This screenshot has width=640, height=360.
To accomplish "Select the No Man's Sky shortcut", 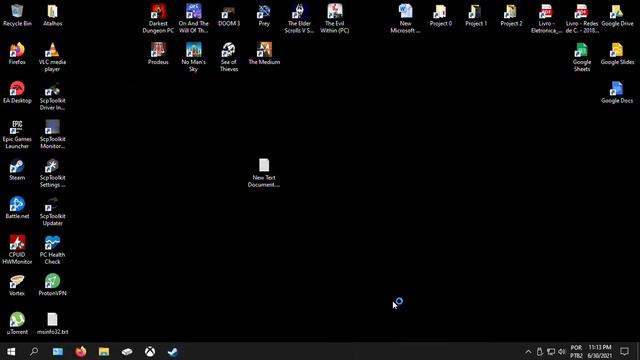I will [193, 57].
